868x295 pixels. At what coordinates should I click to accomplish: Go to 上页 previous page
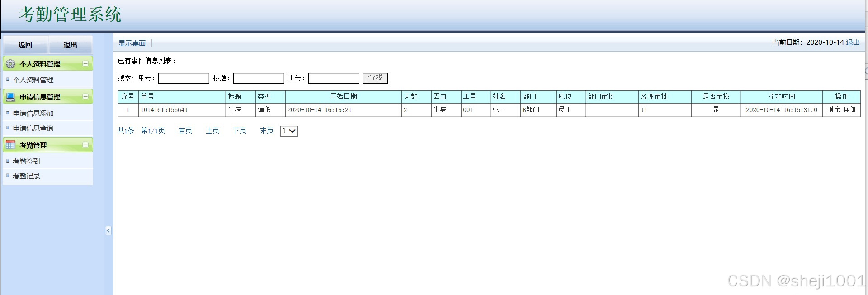pos(212,131)
